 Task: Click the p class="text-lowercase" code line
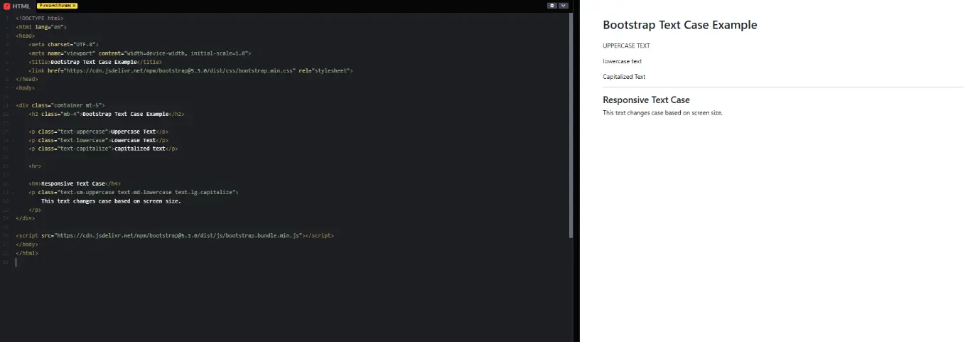click(99, 140)
